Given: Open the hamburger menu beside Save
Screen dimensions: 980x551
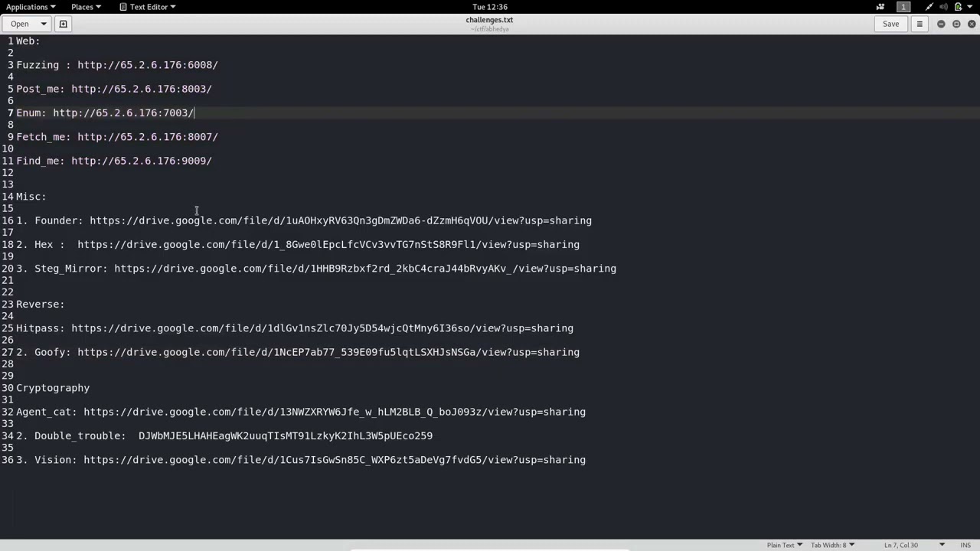Looking at the screenshot, I should tap(920, 24).
